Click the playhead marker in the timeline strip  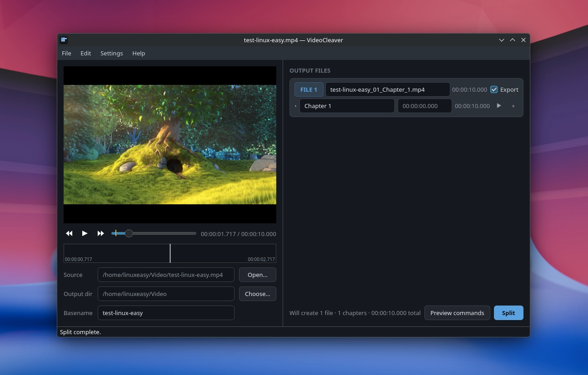[170, 253]
